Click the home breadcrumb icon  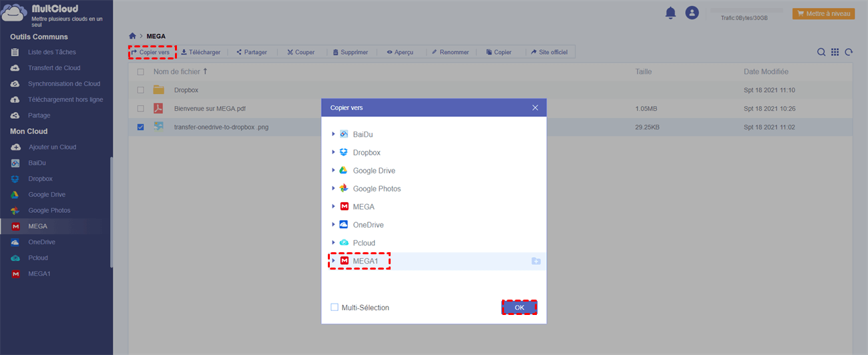133,35
